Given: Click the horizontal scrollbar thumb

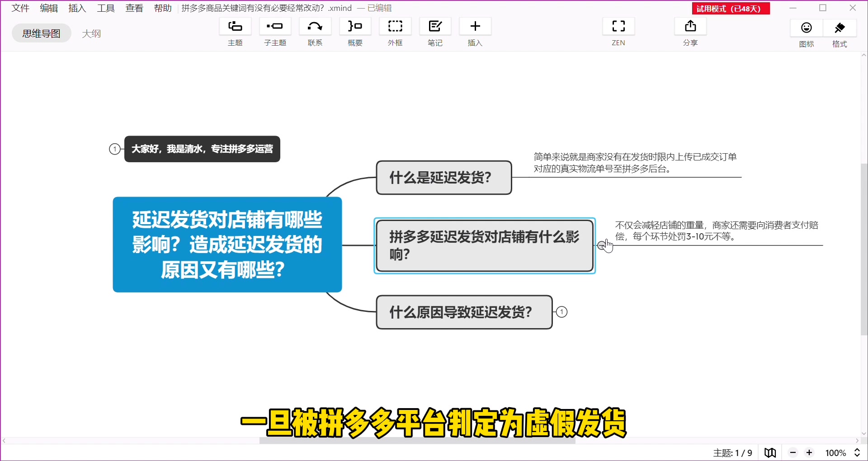Looking at the screenshot, I should pos(417,441).
